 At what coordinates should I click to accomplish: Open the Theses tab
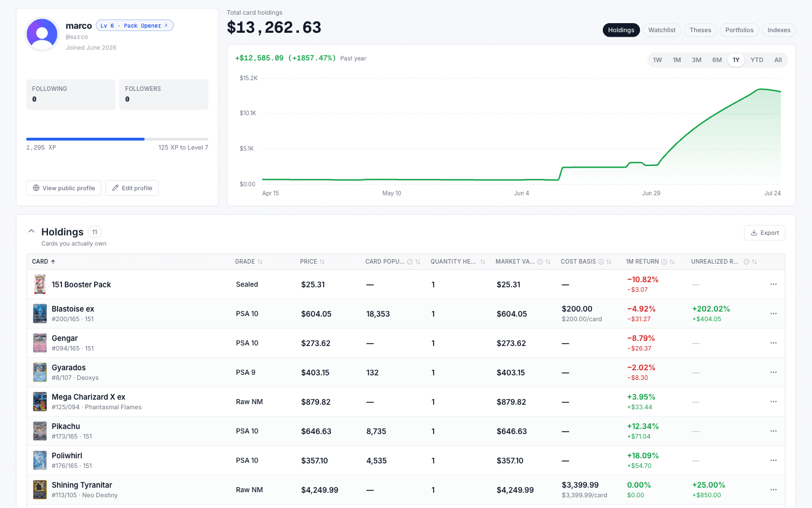coord(700,30)
